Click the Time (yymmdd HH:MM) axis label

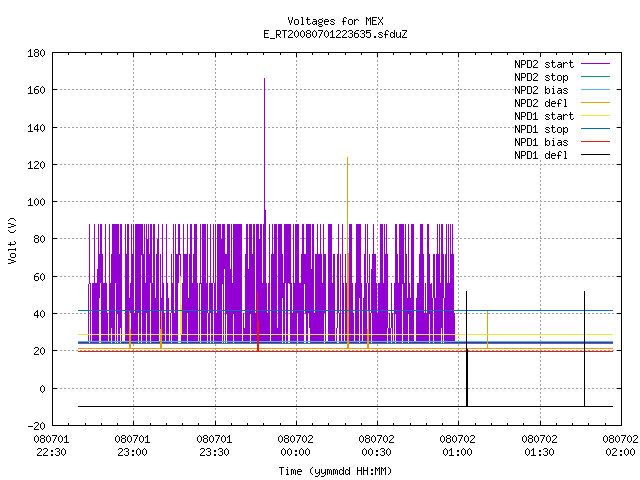coord(335,471)
